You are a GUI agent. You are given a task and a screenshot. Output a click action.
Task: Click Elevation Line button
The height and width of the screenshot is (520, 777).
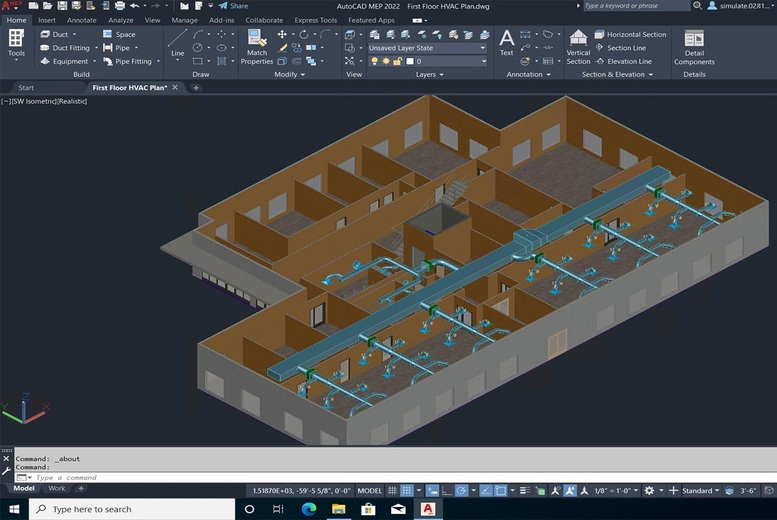[x=623, y=61]
